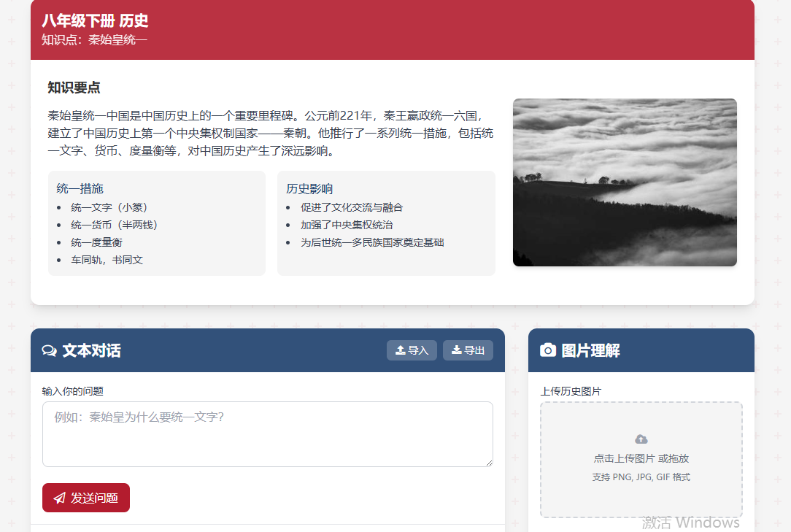This screenshot has height=532, width=791.
Task: Click the 统一货币（半两钱） list item
Action: (x=114, y=225)
